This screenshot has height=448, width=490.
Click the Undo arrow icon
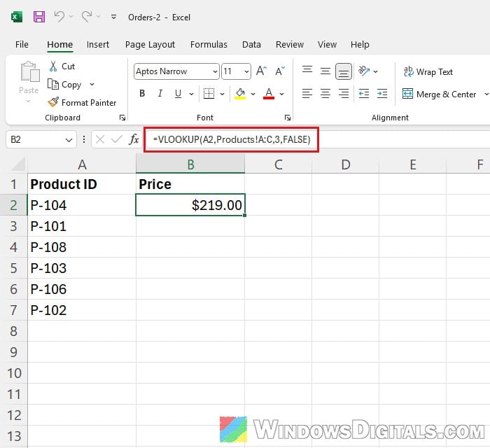coord(59,17)
